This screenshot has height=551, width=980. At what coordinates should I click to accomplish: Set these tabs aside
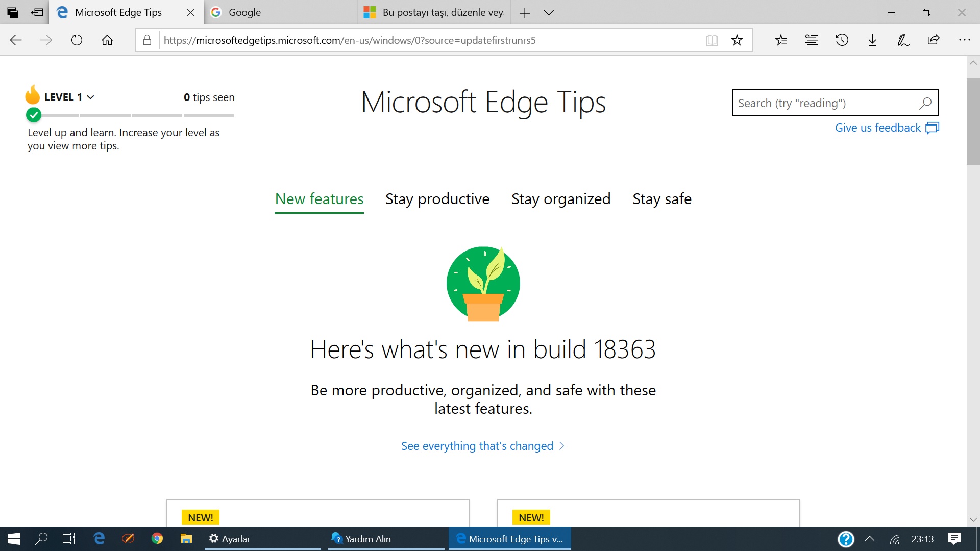point(37,12)
